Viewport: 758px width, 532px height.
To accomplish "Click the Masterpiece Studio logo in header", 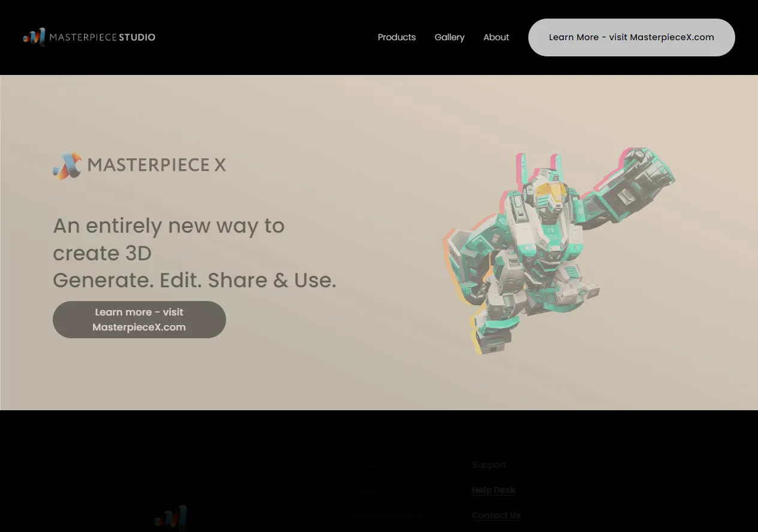I will click(89, 37).
